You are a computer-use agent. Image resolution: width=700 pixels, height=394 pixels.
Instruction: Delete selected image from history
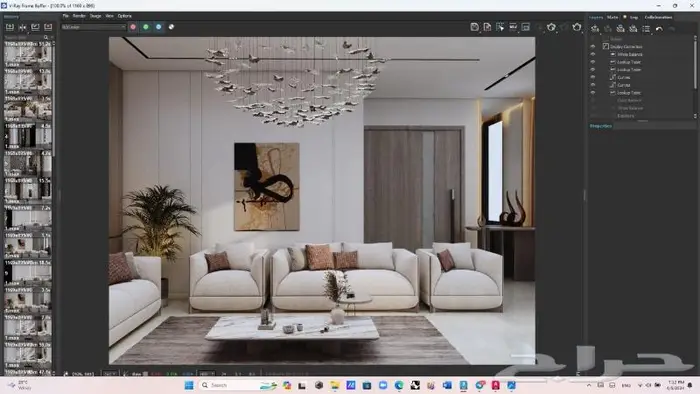pos(48,27)
